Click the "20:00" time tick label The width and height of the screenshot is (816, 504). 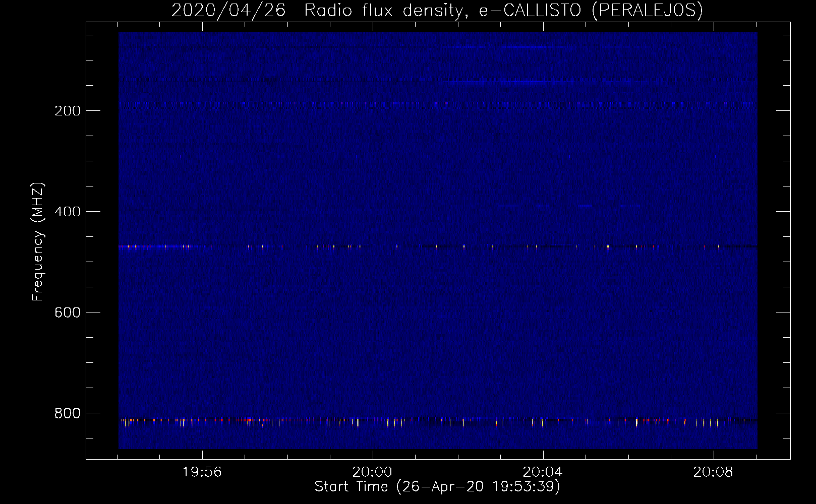(x=372, y=472)
